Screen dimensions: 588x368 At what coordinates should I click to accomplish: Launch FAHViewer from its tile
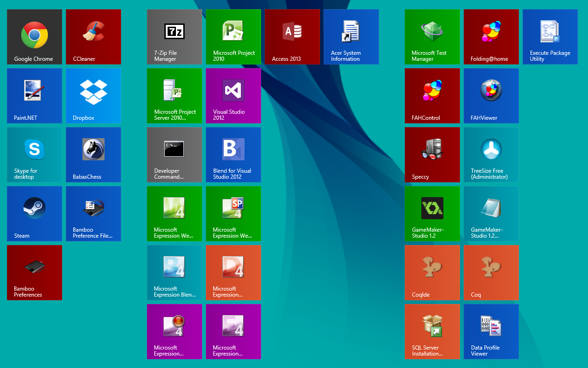point(491,96)
